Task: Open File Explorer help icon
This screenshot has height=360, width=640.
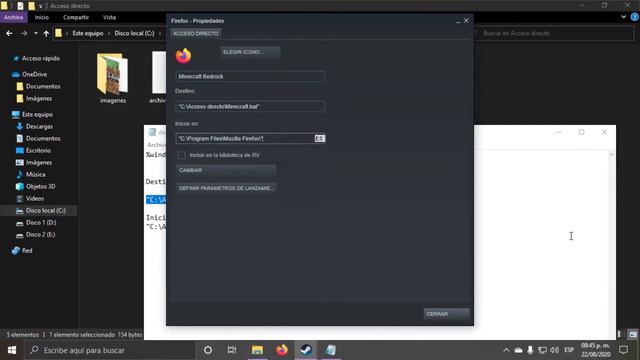Action: point(635,17)
